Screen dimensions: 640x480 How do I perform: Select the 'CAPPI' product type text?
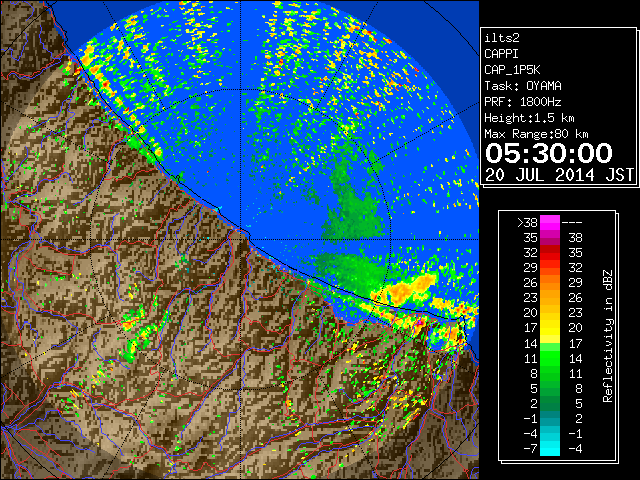pos(501,54)
